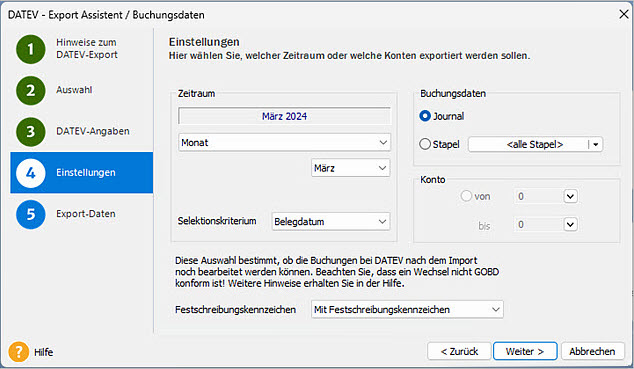This screenshot has width=634, height=369.
Task: Open the März month dropdown
Action: tap(351, 168)
